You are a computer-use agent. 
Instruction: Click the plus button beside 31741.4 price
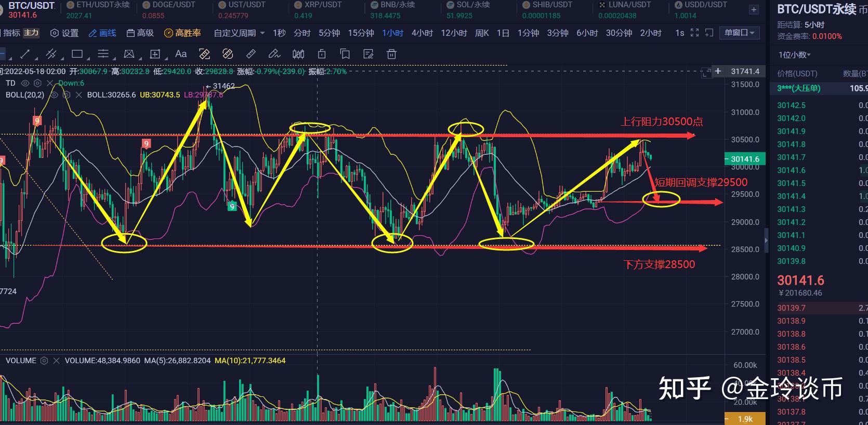[718, 71]
